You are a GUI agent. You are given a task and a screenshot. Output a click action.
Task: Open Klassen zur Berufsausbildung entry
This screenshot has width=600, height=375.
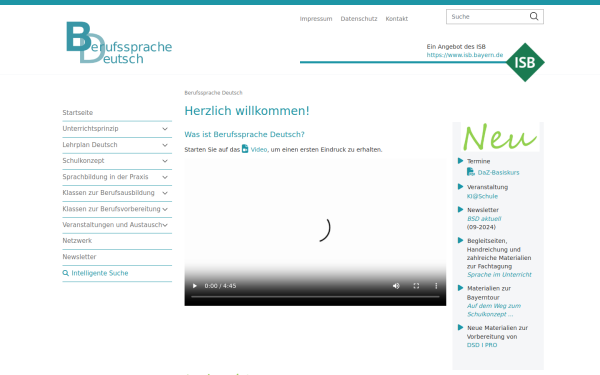pyautogui.click(x=108, y=193)
